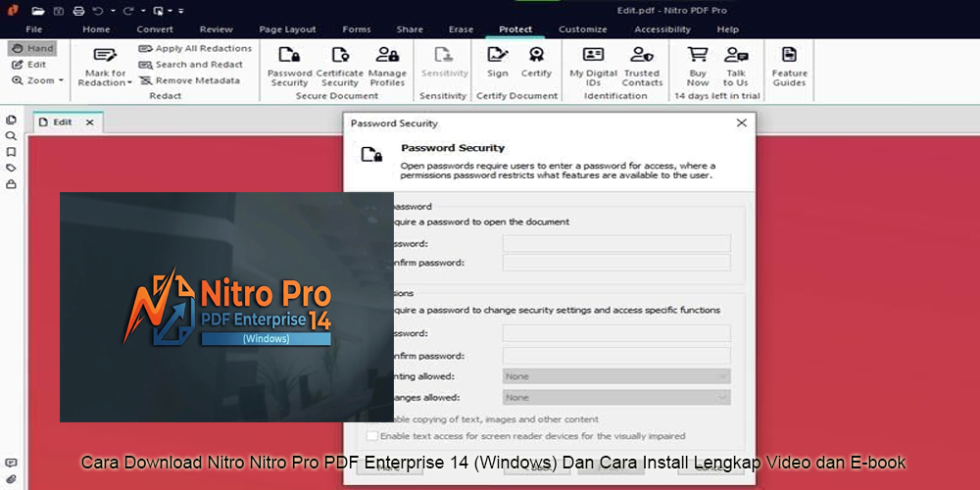Image resolution: width=980 pixels, height=490 pixels.
Task: Click the Sign tool
Action: (498, 63)
